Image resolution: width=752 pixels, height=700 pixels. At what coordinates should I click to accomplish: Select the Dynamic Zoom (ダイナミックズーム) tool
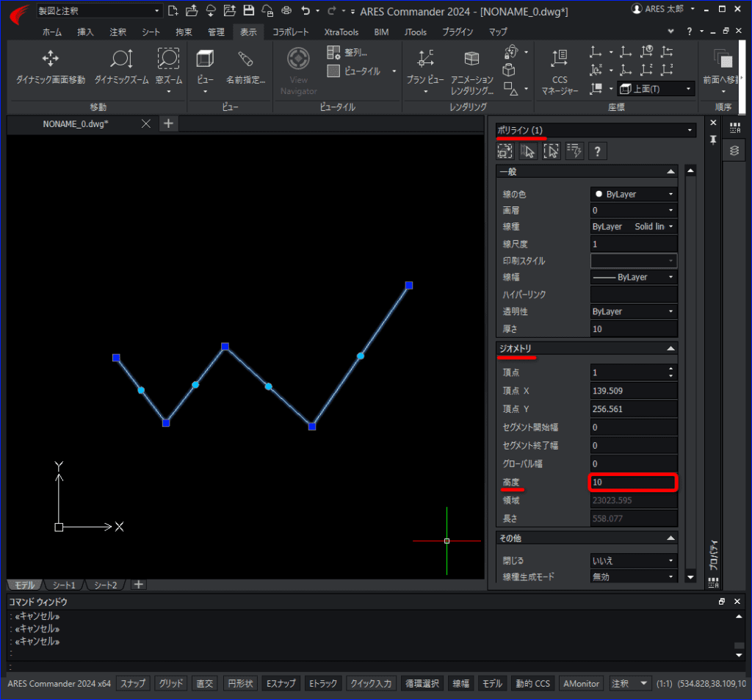[x=121, y=59]
